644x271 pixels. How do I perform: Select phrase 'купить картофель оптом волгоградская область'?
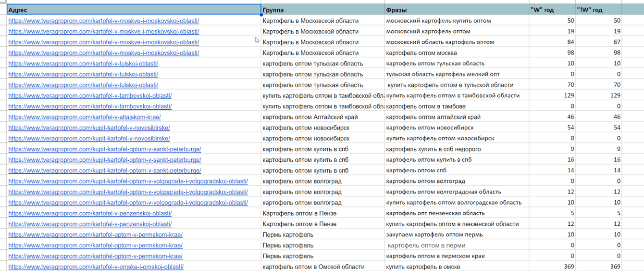point(454,203)
